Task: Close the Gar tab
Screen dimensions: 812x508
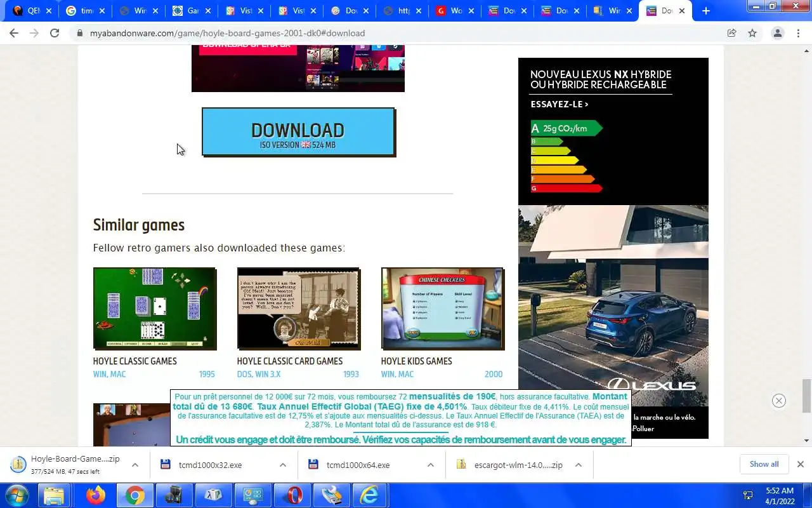Action: 208,11
